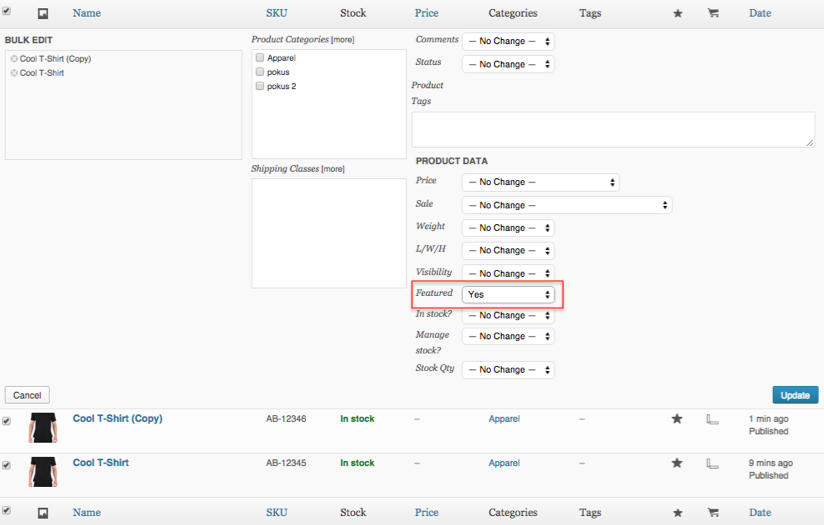
Task: Click the image column icon in top header
Action: pos(43,14)
